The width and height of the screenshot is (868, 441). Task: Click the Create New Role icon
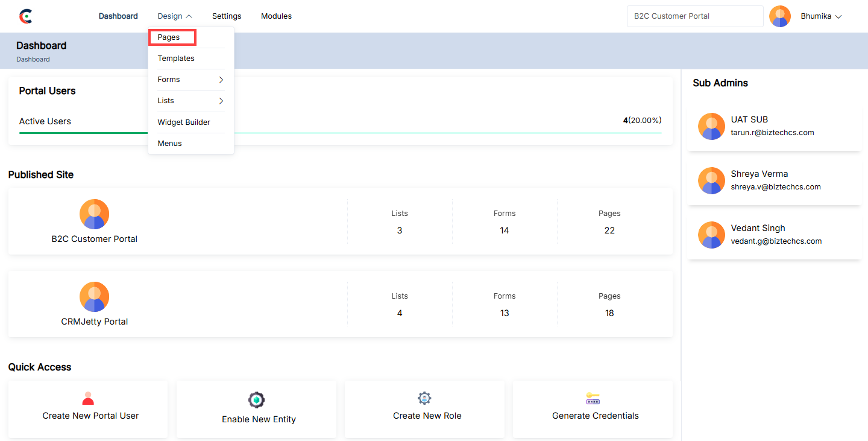pos(425,398)
